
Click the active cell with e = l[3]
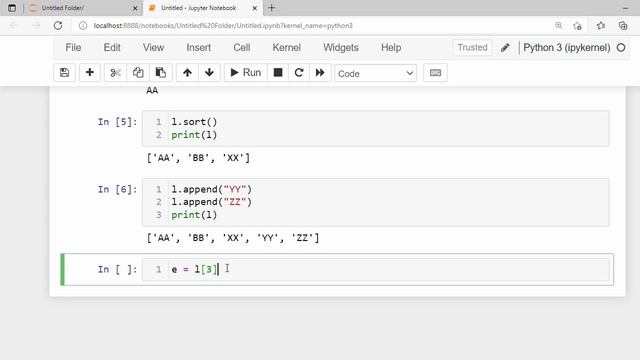376,269
